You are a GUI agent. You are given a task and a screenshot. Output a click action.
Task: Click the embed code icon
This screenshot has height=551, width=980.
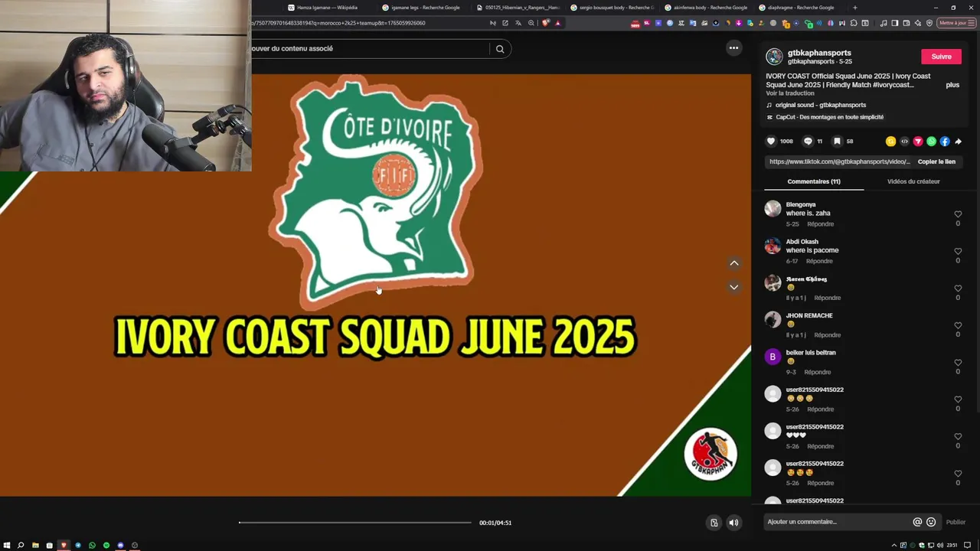(904, 142)
